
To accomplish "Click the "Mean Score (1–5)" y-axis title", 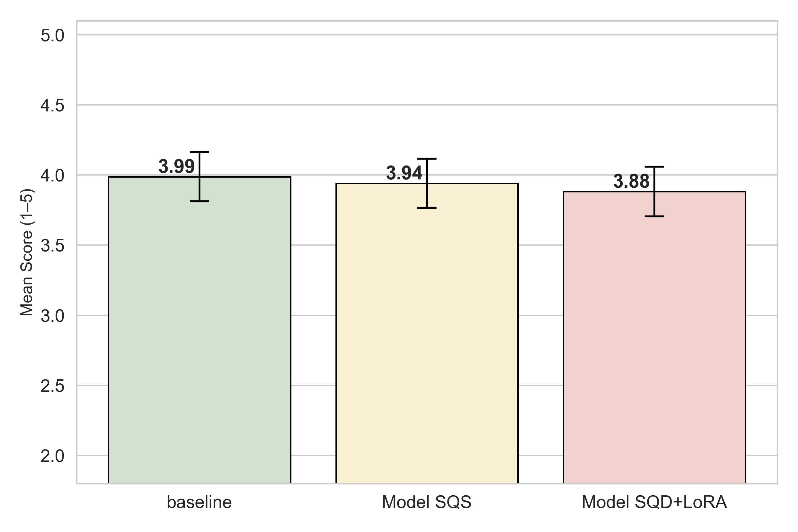I will [27, 252].
